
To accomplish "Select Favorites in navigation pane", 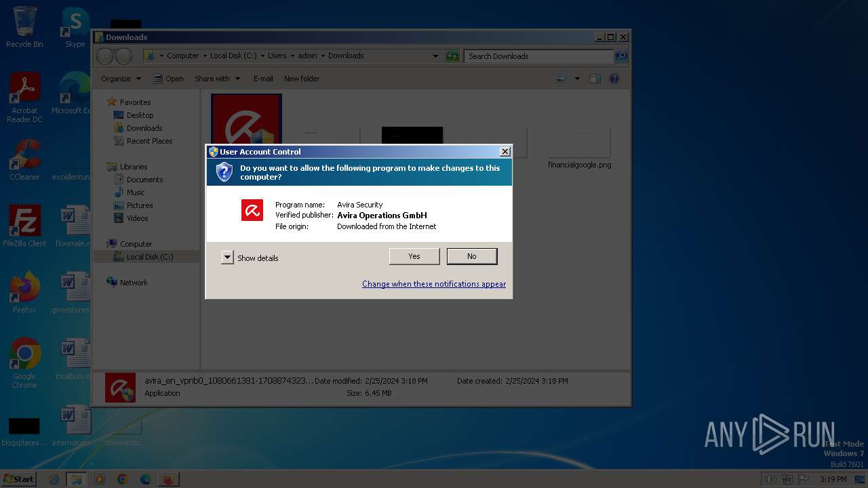I will click(x=135, y=102).
